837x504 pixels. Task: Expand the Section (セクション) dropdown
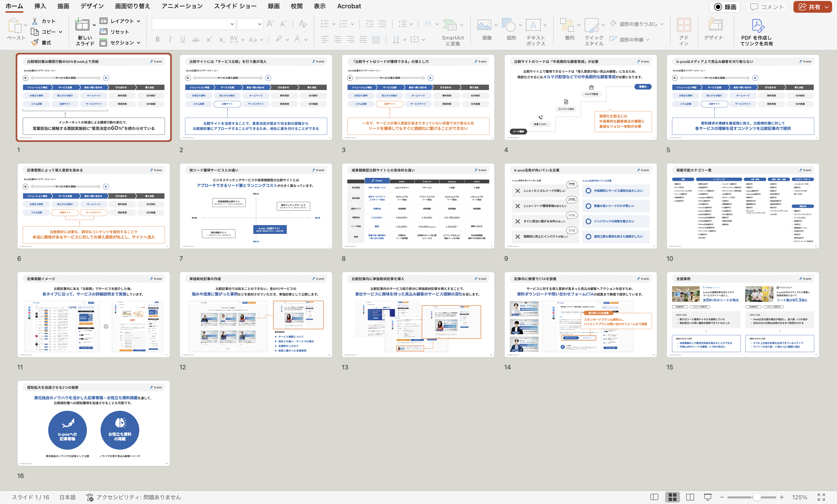[139, 43]
